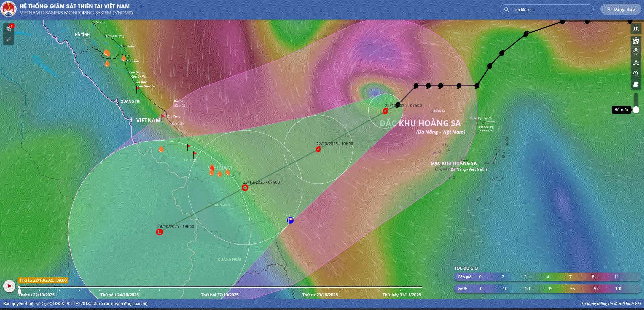Jump timeline to Thứ tư 29/10/2025
Viewport: 644px width, 310px height.
pos(320,295)
